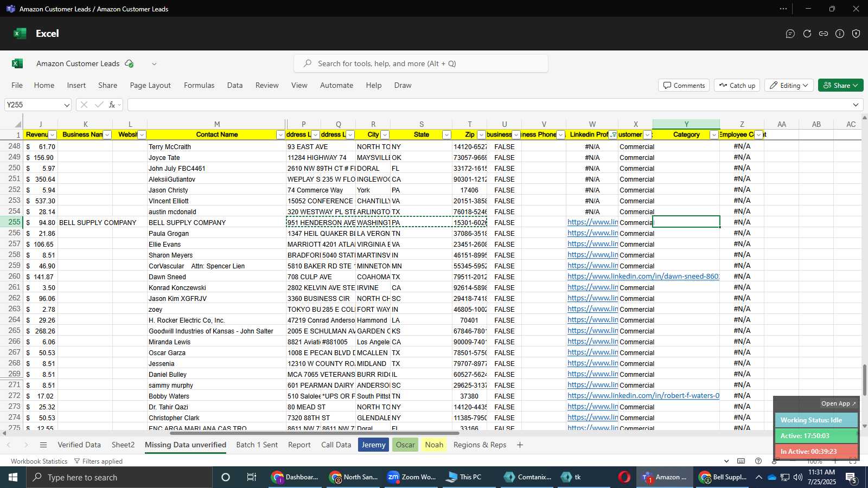Open the Formulas ribbon tab

tap(199, 85)
